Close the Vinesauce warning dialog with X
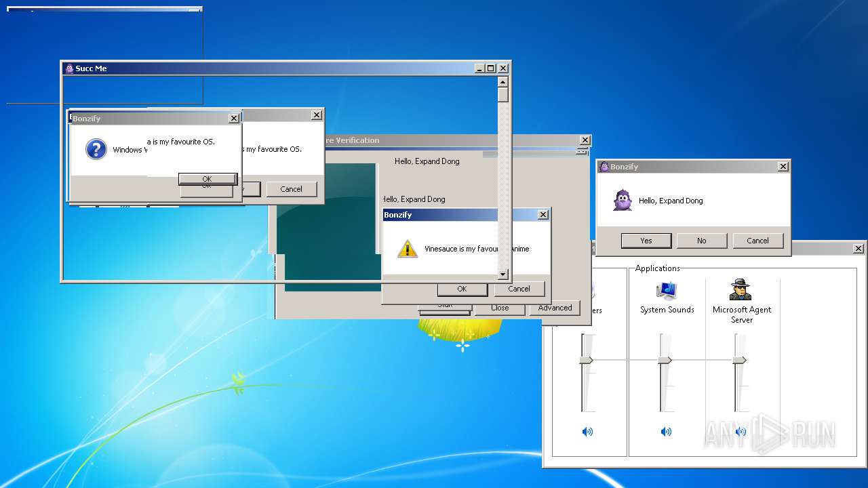Viewport: 868px width, 488px height. pos(543,215)
